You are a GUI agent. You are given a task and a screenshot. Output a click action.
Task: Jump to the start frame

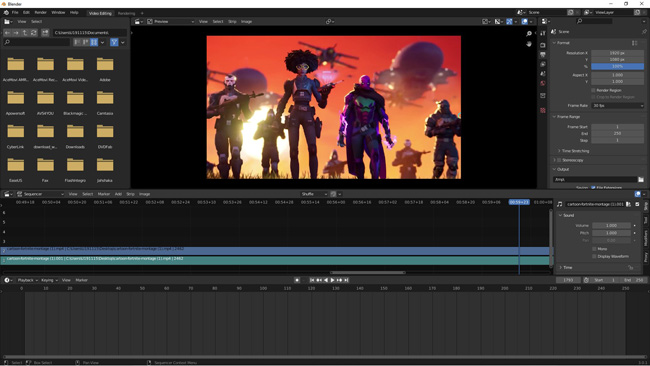click(312, 280)
